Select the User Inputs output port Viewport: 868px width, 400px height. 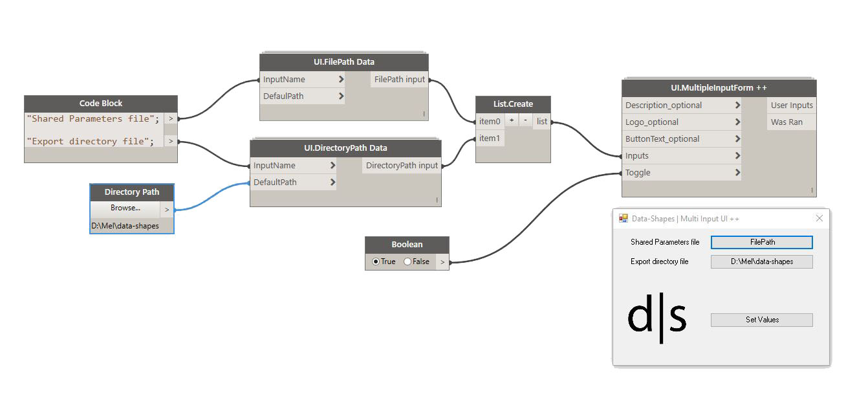pos(792,106)
